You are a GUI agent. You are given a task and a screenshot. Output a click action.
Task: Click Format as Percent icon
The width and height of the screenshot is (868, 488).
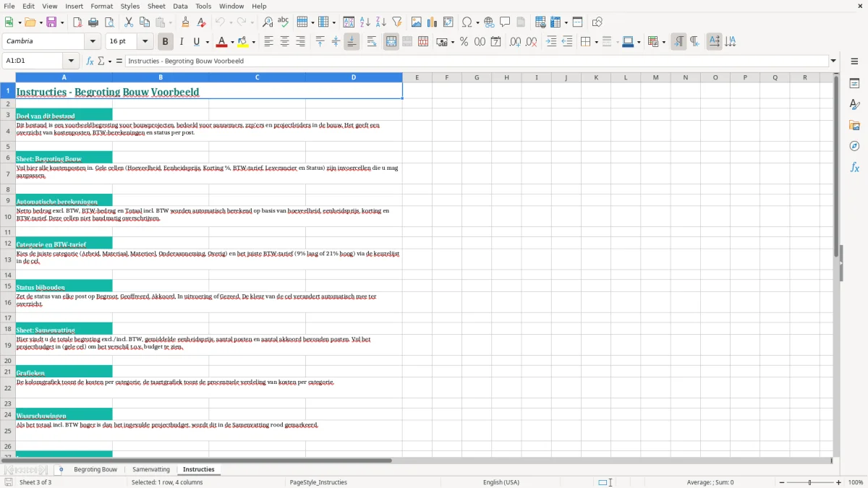[464, 42]
